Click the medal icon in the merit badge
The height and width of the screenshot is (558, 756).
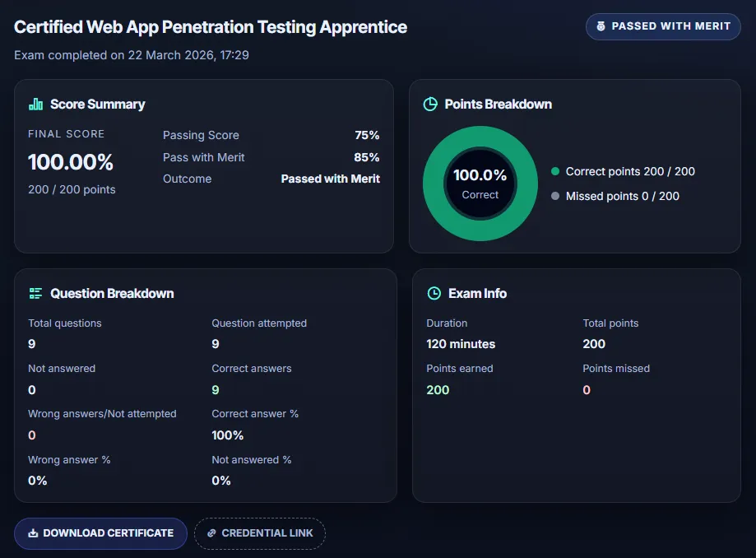601,26
